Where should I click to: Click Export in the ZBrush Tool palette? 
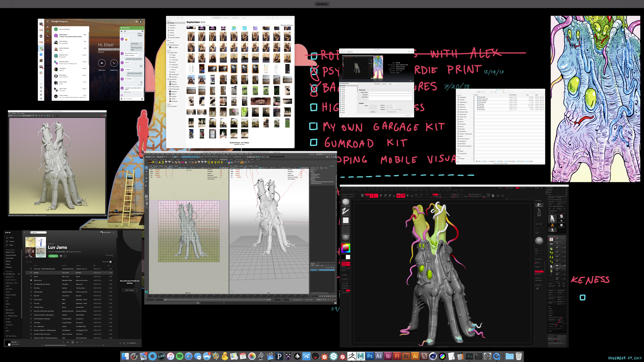(561, 204)
